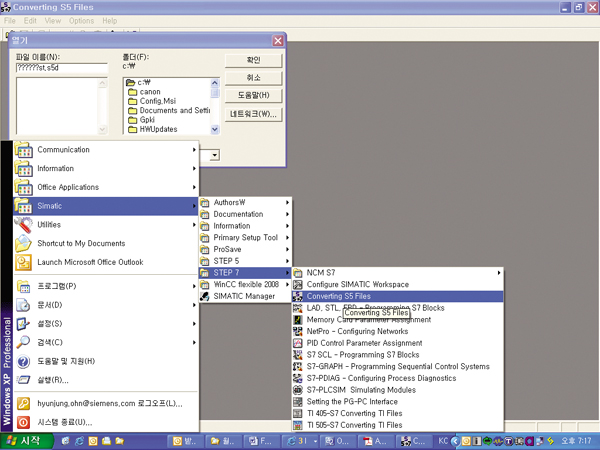
Task: Click the SIMATIC Manager icon
Action: coord(205,296)
